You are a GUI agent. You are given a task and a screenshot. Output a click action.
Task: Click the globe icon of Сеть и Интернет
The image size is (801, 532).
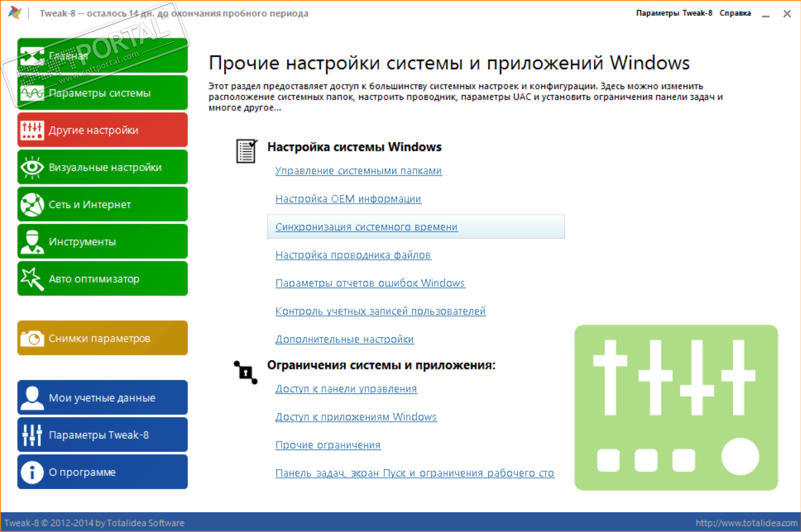32,205
